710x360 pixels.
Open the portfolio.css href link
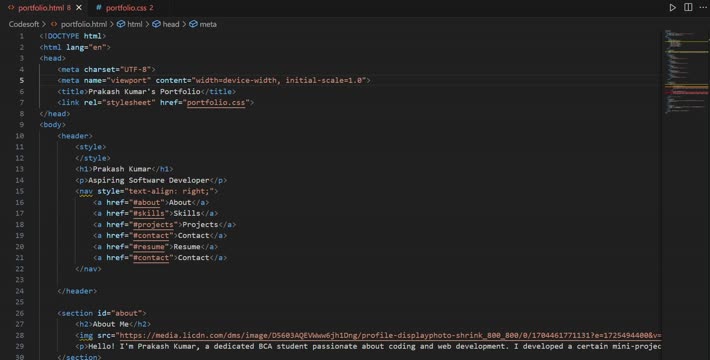216,102
